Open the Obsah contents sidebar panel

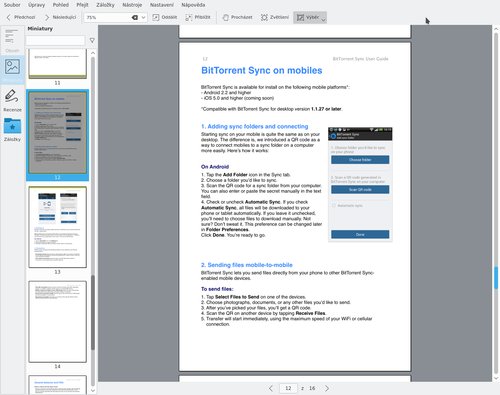[x=12, y=40]
